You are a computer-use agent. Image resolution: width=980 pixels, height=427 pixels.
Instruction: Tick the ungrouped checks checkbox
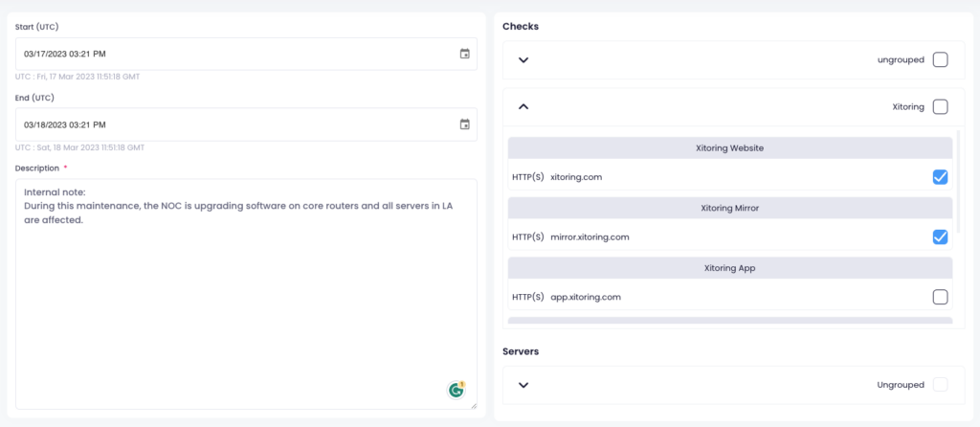[x=940, y=60]
